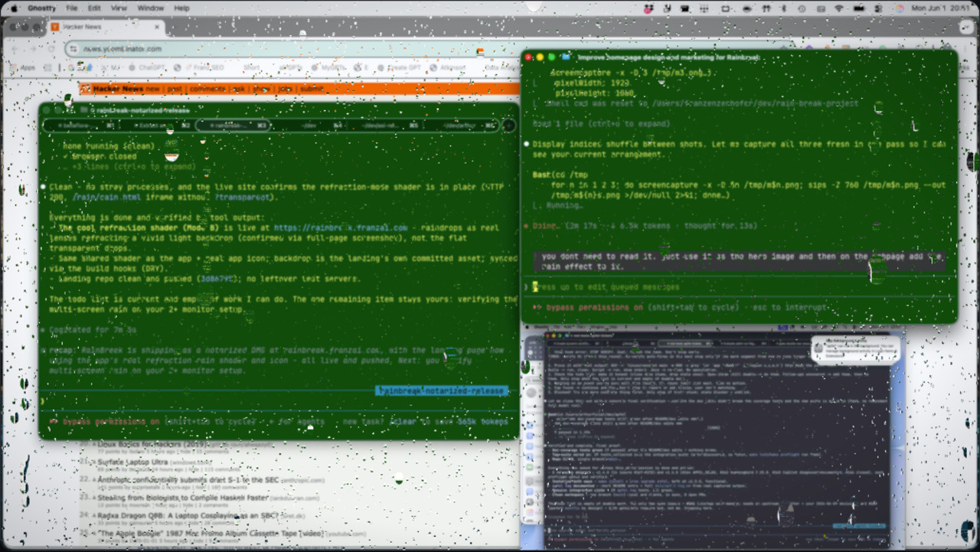This screenshot has width=980, height=552.
Task: Open the 'jobs' Hacker News link
Action: 286,89
